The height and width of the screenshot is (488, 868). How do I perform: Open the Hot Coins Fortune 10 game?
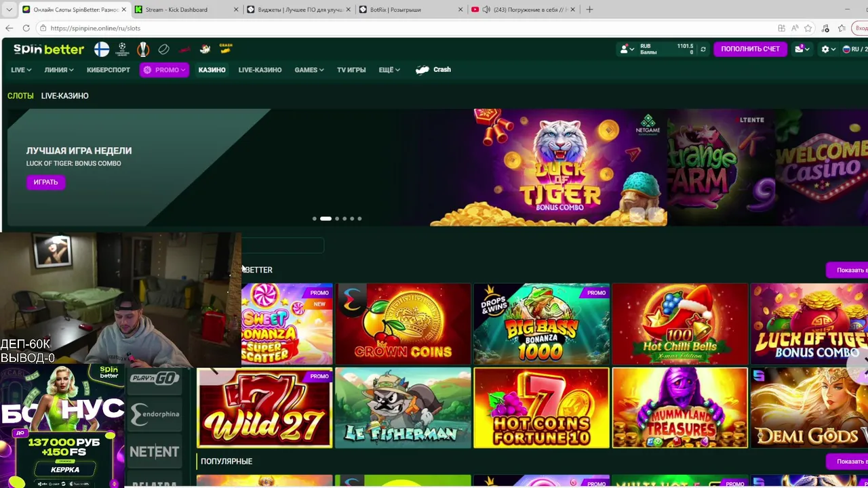[x=541, y=408]
